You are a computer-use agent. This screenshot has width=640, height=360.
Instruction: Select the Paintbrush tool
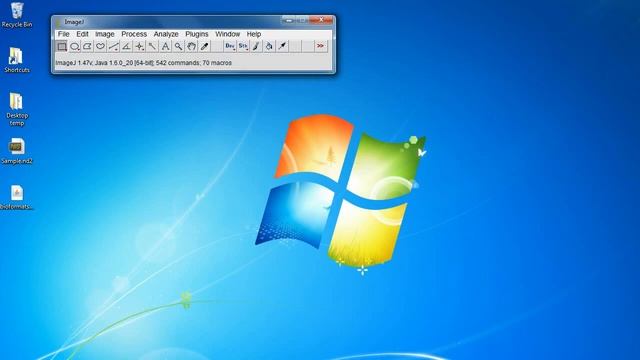(x=256, y=47)
